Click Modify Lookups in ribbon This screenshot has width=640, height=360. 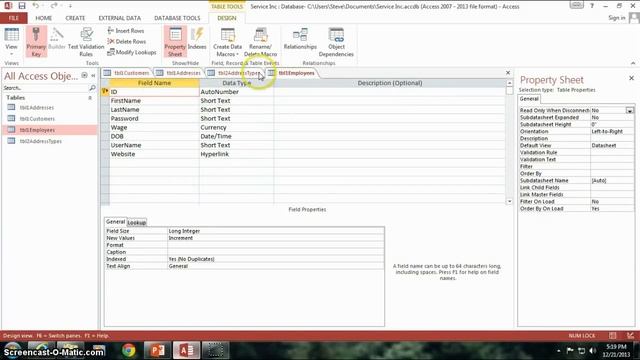(x=131, y=52)
